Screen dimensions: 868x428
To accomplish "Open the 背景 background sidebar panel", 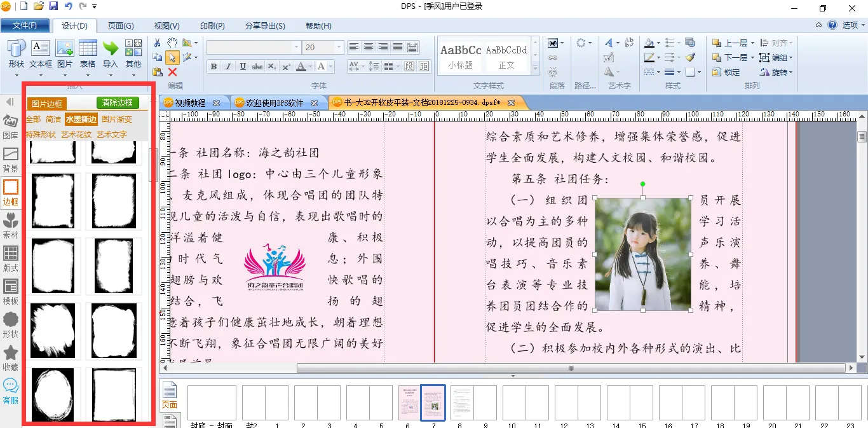I will coord(10,159).
